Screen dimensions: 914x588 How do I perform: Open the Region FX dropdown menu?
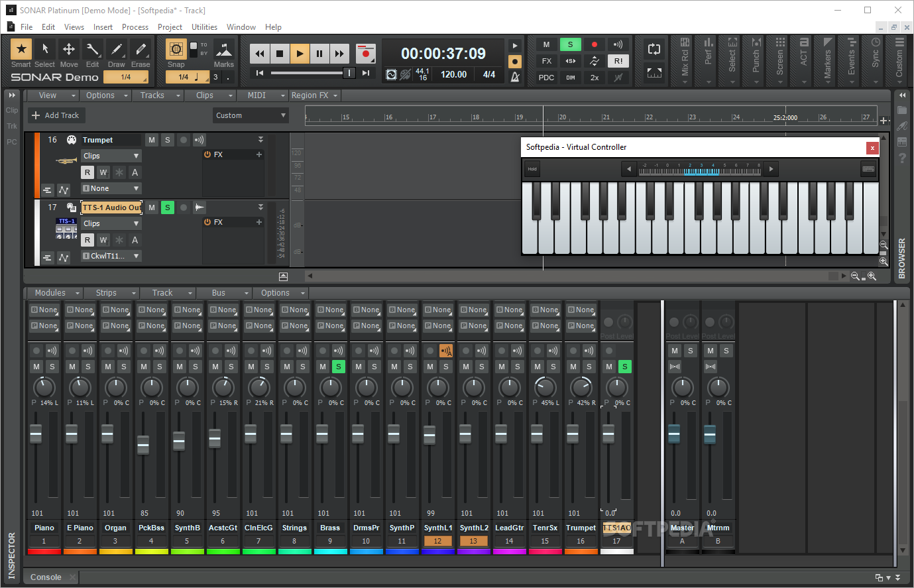pyautogui.click(x=314, y=95)
